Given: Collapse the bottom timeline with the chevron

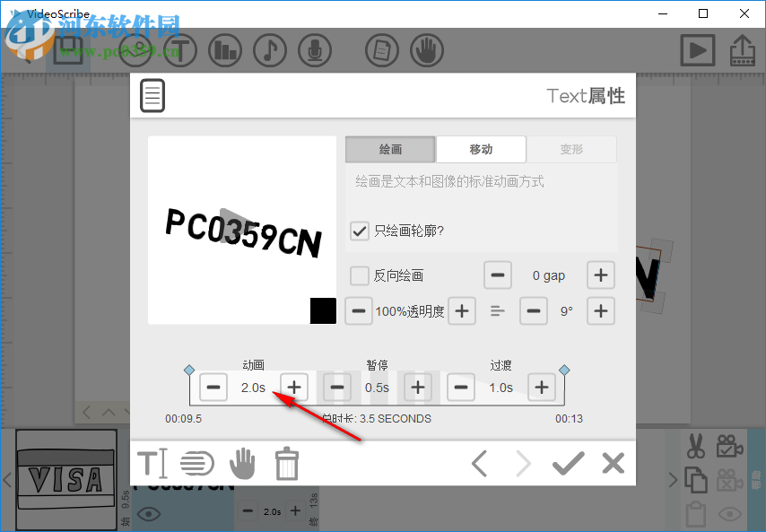Looking at the screenshot, I should pos(108,412).
